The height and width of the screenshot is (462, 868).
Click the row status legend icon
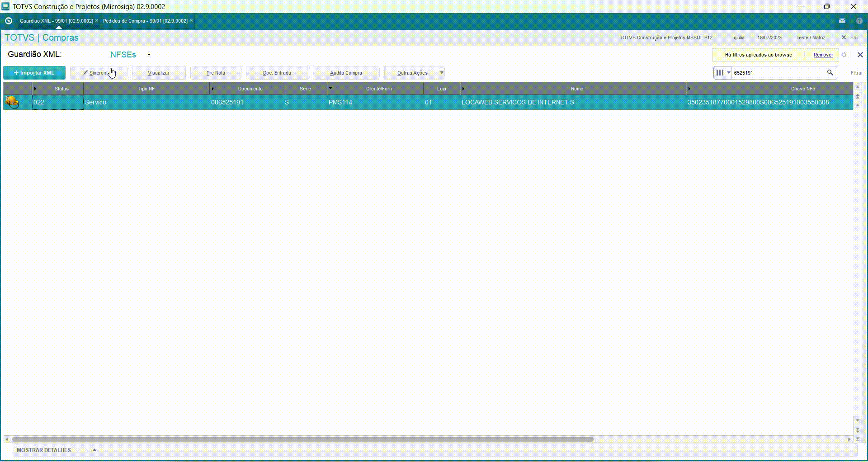[12, 102]
